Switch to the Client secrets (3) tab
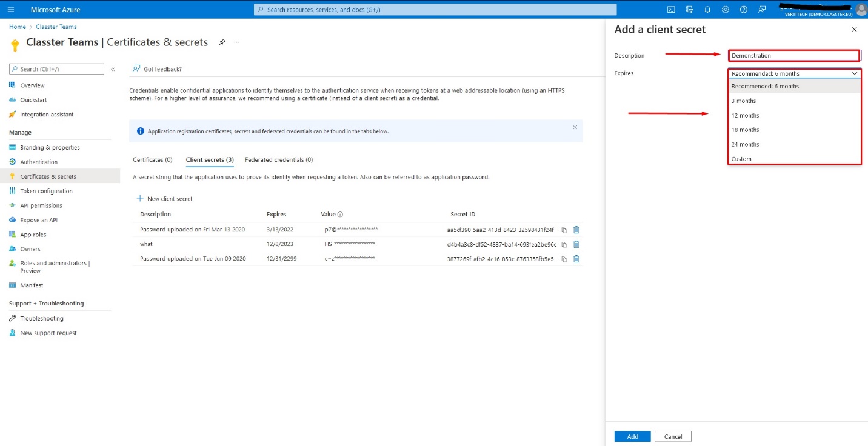 pyautogui.click(x=210, y=160)
